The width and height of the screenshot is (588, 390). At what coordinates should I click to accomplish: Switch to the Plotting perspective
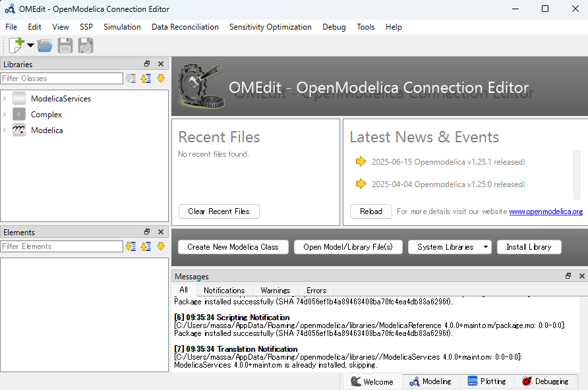(486, 381)
